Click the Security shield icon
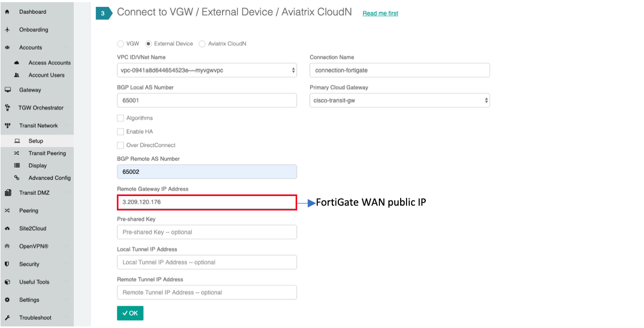The height and width of the screenshot is (328, 644). pyautogui.click(x=7, y=264)
